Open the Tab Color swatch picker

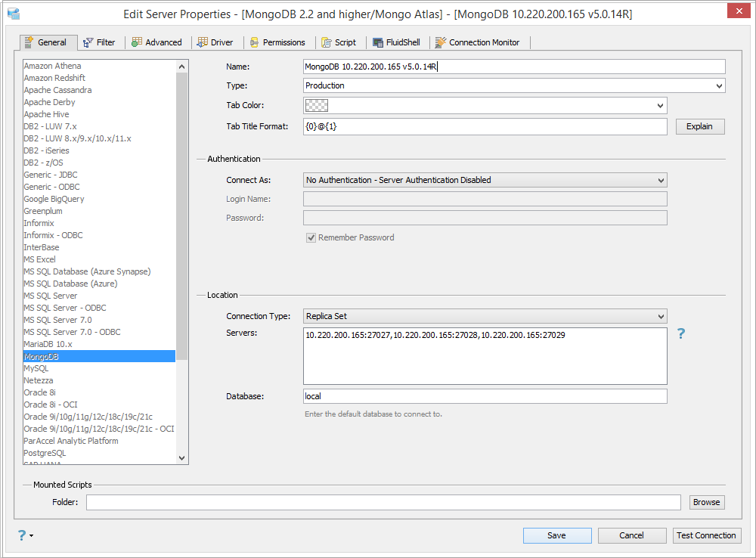(x=485, y=106)
